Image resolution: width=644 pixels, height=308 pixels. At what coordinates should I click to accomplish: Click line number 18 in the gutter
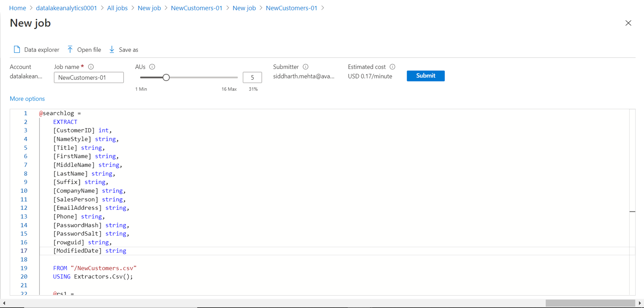point(24,259)
